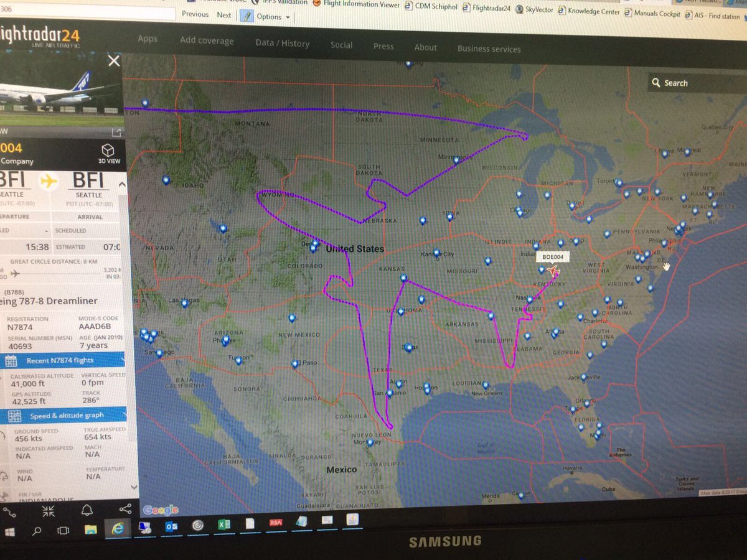
Task: Open the About menu
Action: (x=425, y=47)
